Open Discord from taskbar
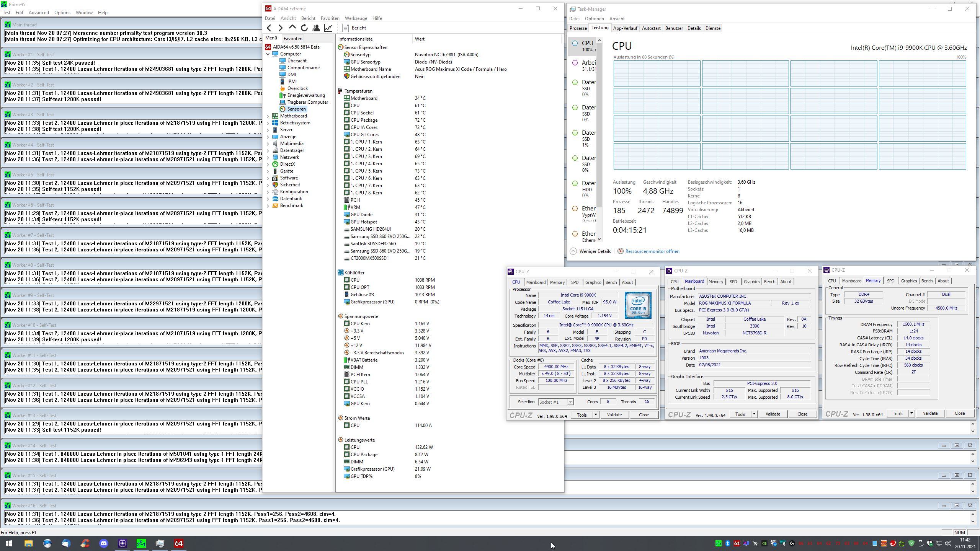The image size is (980, 551). [x=104, y=543]
